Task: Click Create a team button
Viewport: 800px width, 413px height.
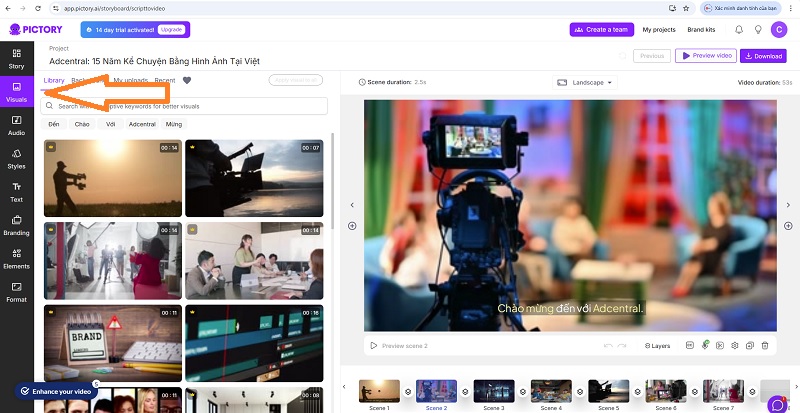Action: [x=602, y=30]
